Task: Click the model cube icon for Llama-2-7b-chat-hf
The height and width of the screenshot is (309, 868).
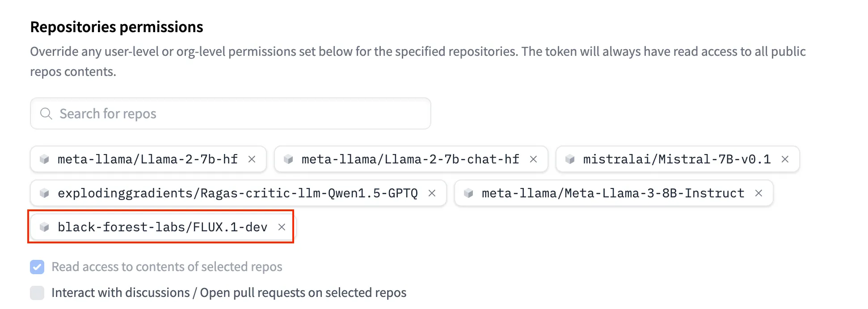Action: pos(288,159)
